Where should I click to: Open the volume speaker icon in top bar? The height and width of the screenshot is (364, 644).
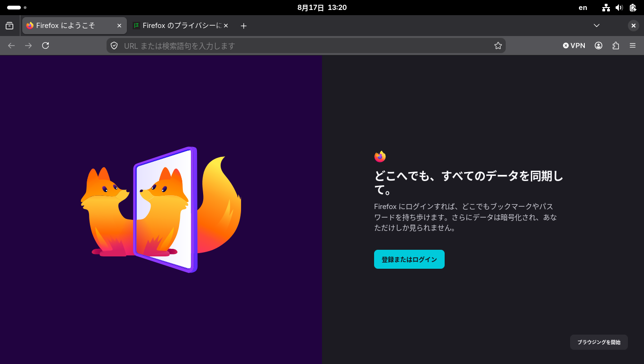coord(619,8)
